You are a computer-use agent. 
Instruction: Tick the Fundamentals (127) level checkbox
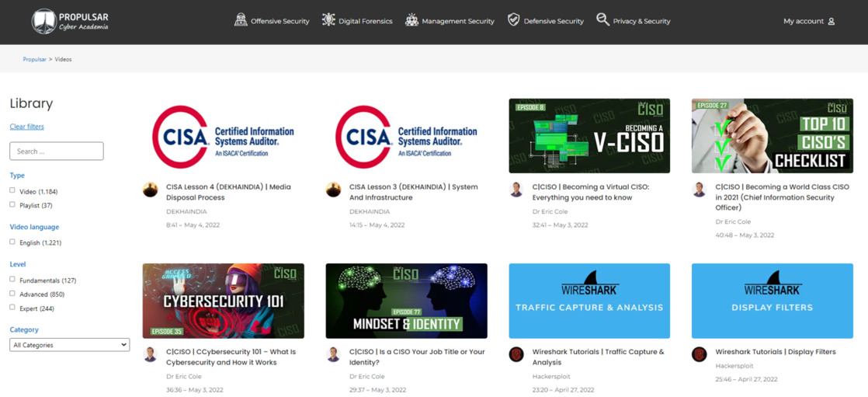coord(12,280)
